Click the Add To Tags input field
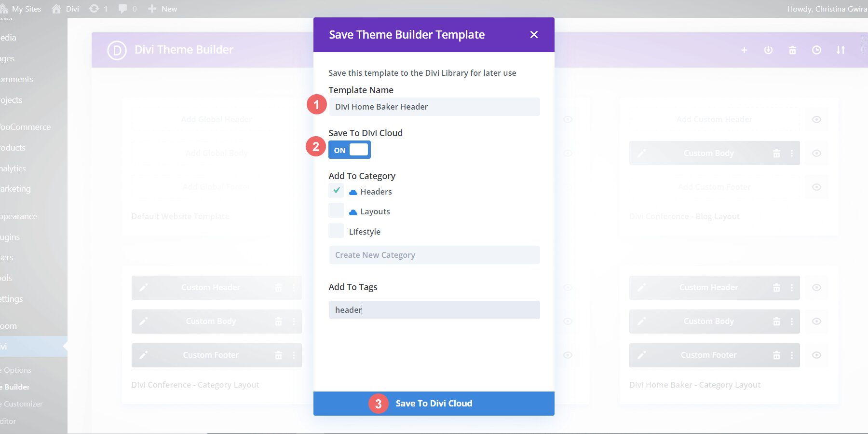Screen dimensions: 868x434 [434, 310]
